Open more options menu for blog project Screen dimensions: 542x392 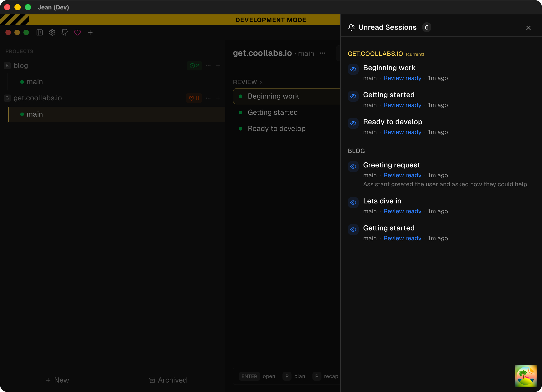208,66
